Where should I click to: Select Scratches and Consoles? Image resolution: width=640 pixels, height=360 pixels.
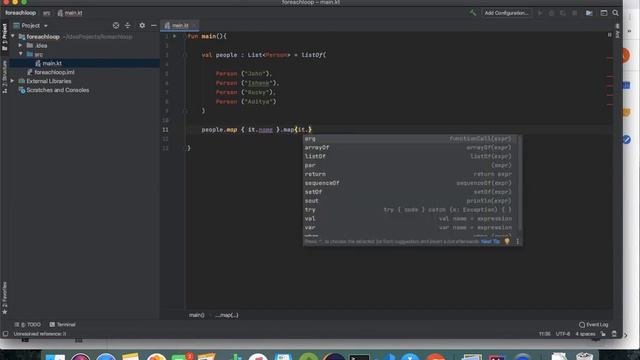pos(58,90)
